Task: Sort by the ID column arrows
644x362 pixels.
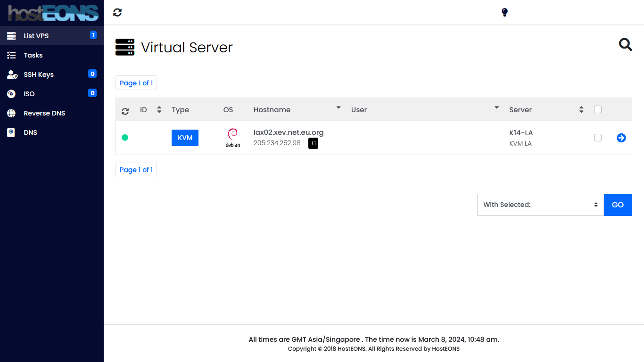Action: pos(159,109)
